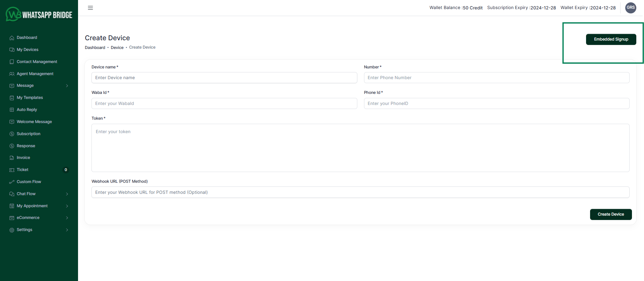The image size is (644, 281).
Task: Click the Settings gear icon
Action: point(12,230)
